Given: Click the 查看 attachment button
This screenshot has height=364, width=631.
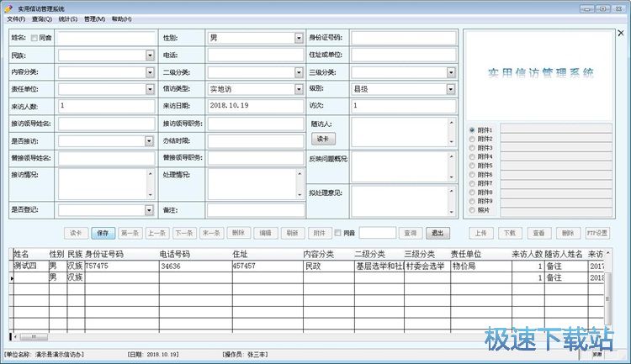Looking at the screenshot, I should [x=538, y=233].
